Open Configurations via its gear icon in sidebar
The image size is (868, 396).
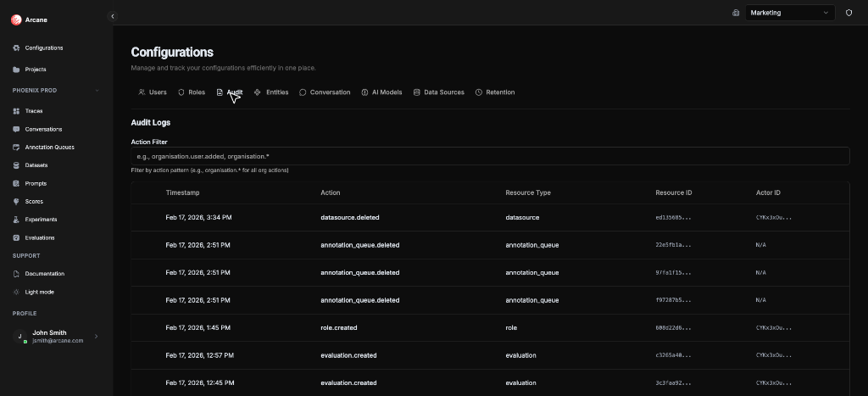tap(16, 48)
